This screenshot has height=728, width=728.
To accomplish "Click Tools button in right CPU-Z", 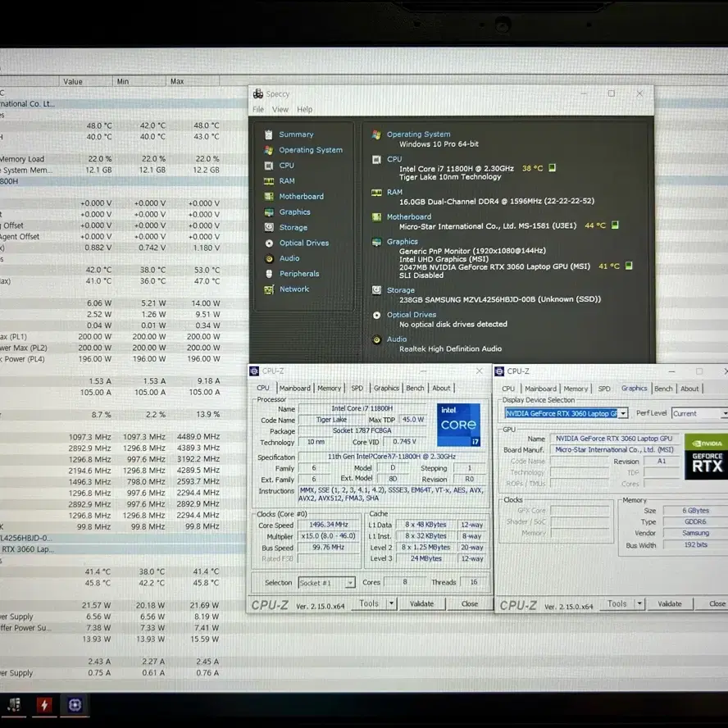I will click(x=617, y=603).
